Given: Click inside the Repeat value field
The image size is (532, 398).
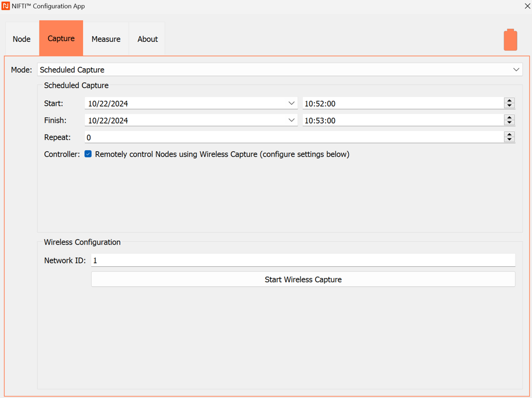Looking at the screenshot, I should [x=294, y=137].
